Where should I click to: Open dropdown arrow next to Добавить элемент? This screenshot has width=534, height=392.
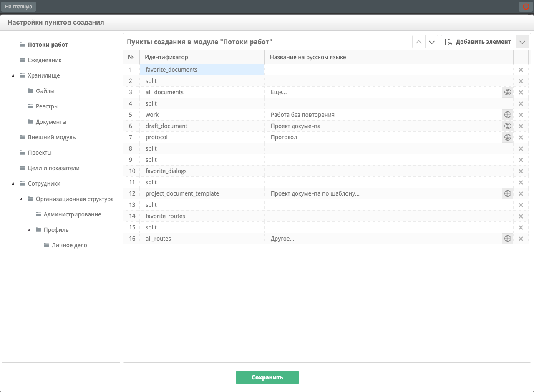[x=522, y=42]
